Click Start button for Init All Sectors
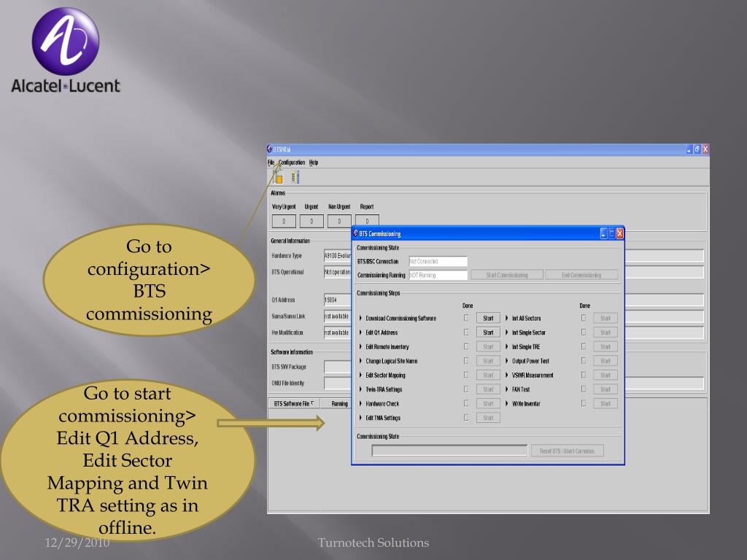 [x=605, y=318]
